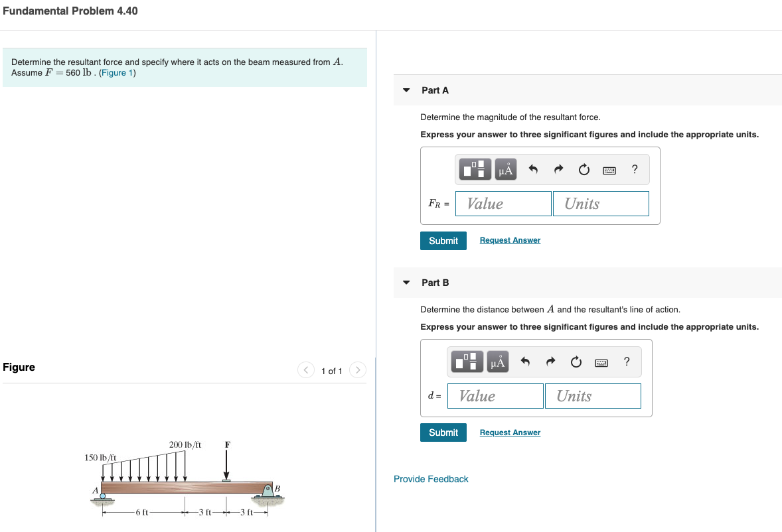Viewport: 782px width, 532px height.
Task: Click the Fundamental Problem 4.40 title
Action: (x=70, y=11)
